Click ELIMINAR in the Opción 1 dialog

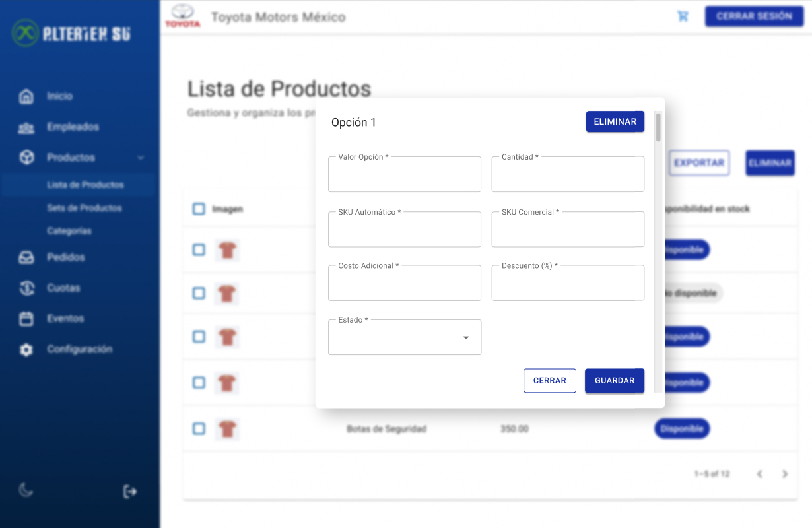(x=615, y=121)
